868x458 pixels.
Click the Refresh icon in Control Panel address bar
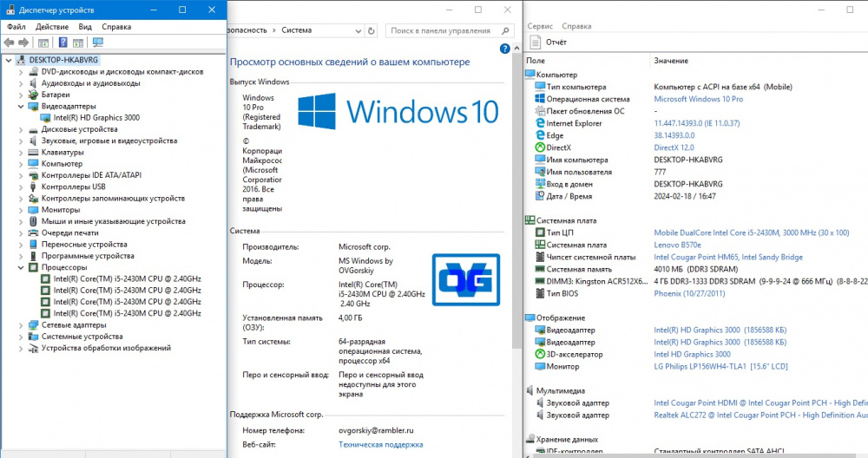372,31
